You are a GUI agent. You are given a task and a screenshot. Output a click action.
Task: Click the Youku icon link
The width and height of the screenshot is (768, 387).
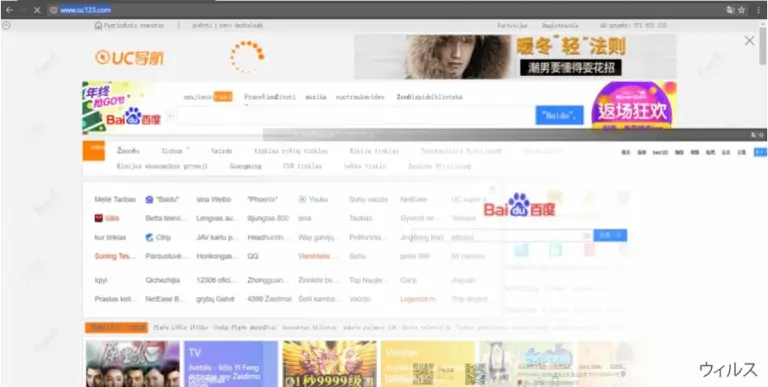pos(302,199)
